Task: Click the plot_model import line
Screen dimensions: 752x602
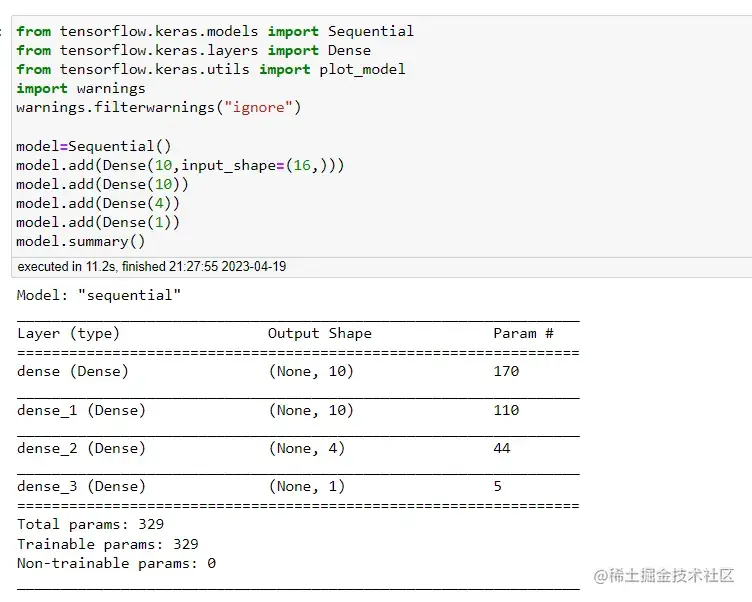Action: click(211, 70)
